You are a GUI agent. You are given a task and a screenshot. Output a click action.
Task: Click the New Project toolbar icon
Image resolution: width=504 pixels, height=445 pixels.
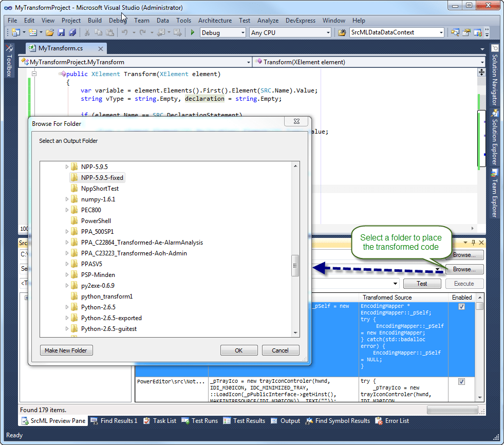pyautogui.click(x=16, y=32)
